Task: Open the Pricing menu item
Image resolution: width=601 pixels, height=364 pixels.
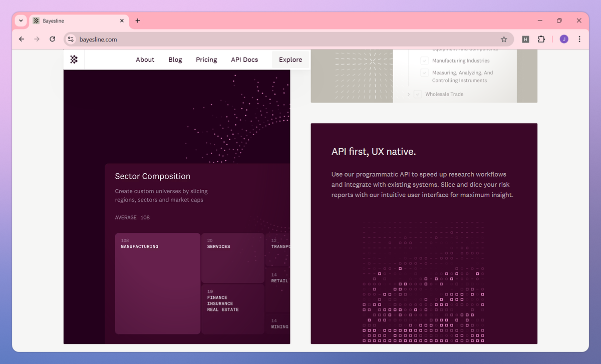Action: [206, 60]
